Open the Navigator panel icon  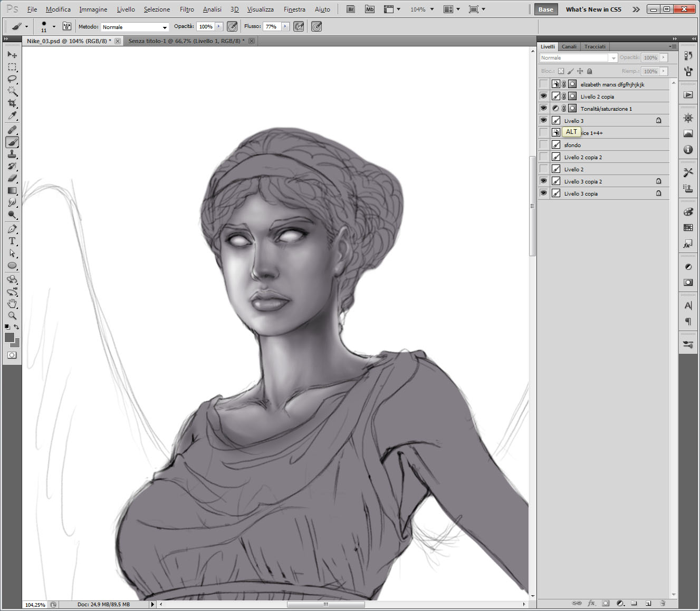tap(688, 118)
